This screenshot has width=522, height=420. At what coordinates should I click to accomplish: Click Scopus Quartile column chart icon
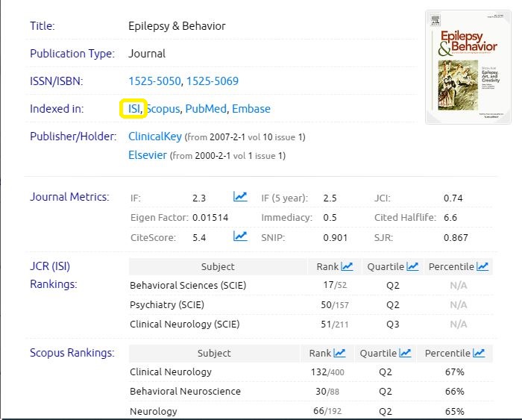(x=405, y=353)
